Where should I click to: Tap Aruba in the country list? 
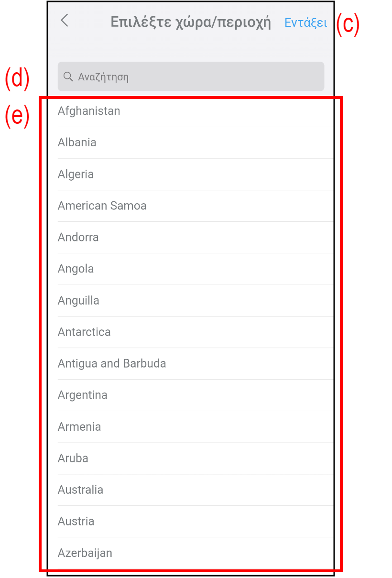pos(73,458)
